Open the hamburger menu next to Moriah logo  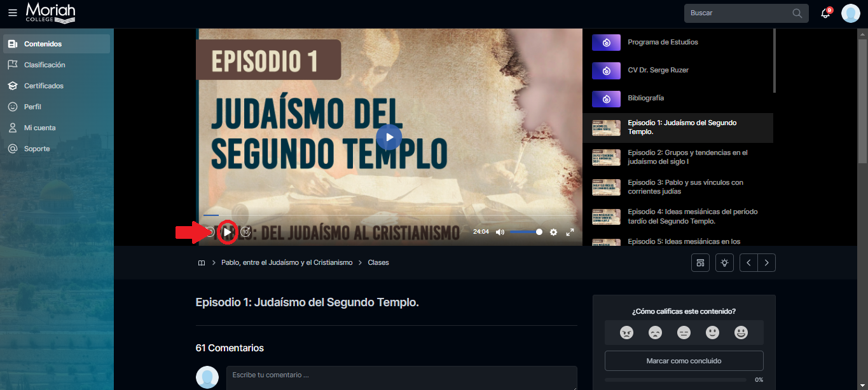pyautogui.click(x=13, y=13)
